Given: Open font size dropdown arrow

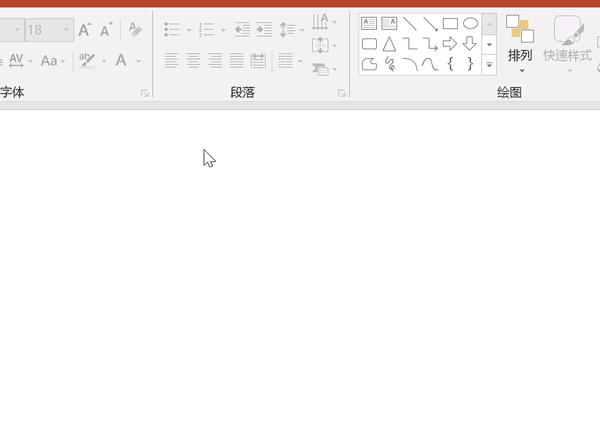Looking at the screenshot, I should tap(66, 29).
